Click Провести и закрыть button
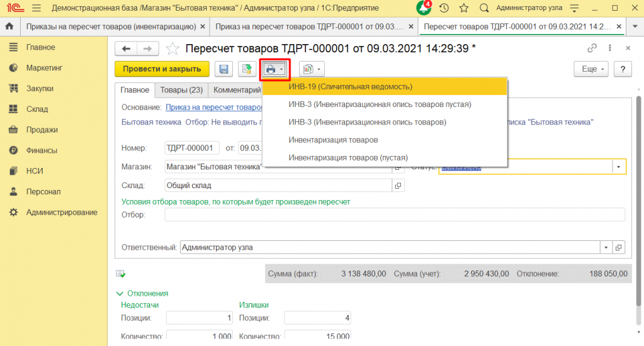The height and width of the screenshot is (346, 644). tap(162, 69)
